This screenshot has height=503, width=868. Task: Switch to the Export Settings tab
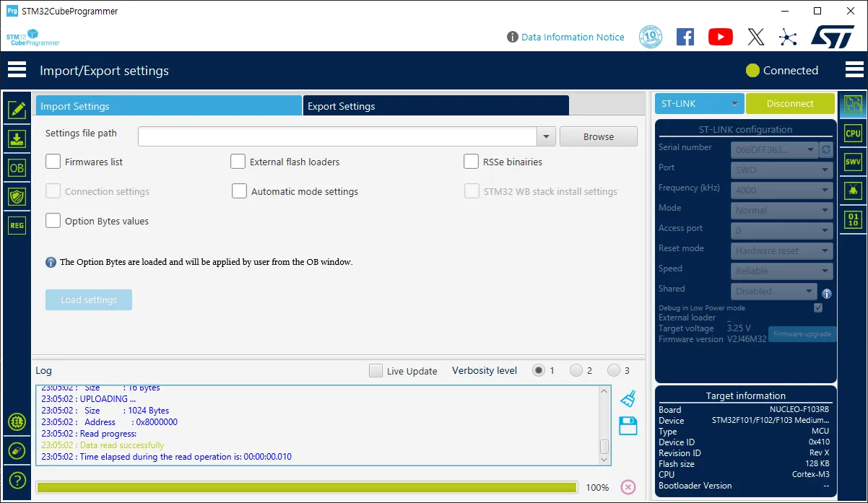(x=436, y=106)
